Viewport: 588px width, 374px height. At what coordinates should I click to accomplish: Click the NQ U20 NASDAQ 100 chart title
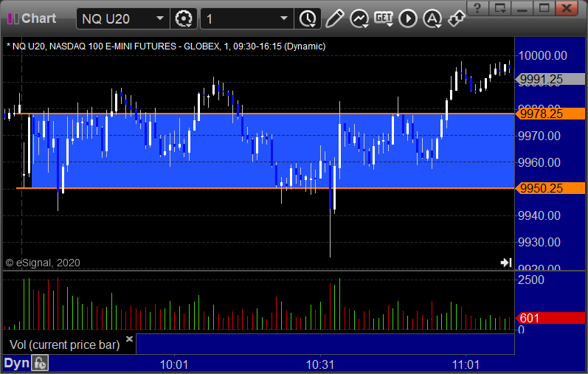point(166,46)
